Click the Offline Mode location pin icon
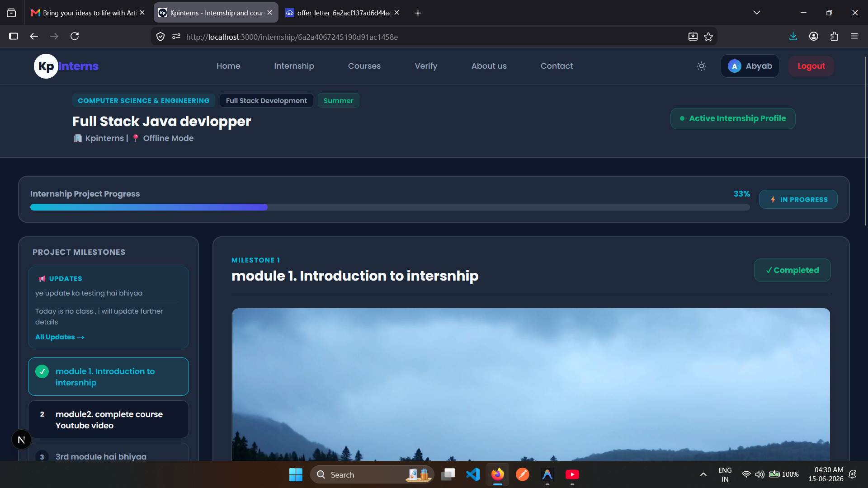868x488 pixels. tap(136, 138)
